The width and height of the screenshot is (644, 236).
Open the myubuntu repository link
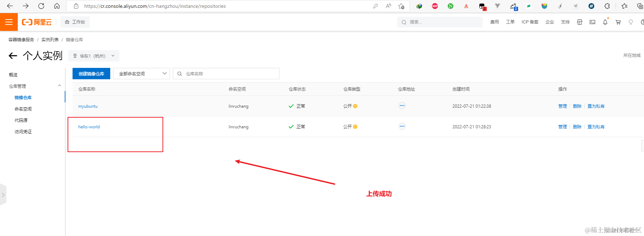[x=88, y=106]
